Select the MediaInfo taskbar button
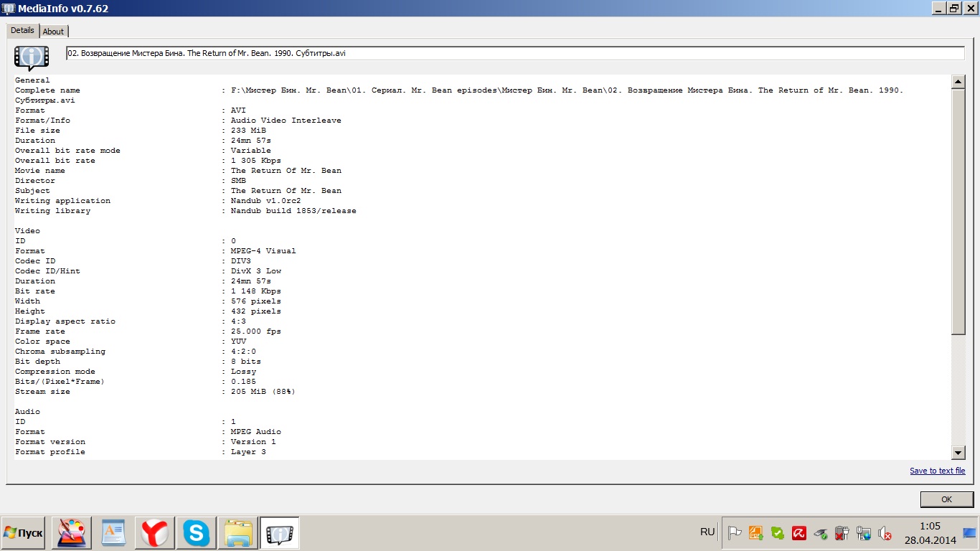The height and width of the screenshot is (551, 980). pyautogui.click(x=279, y=533)
